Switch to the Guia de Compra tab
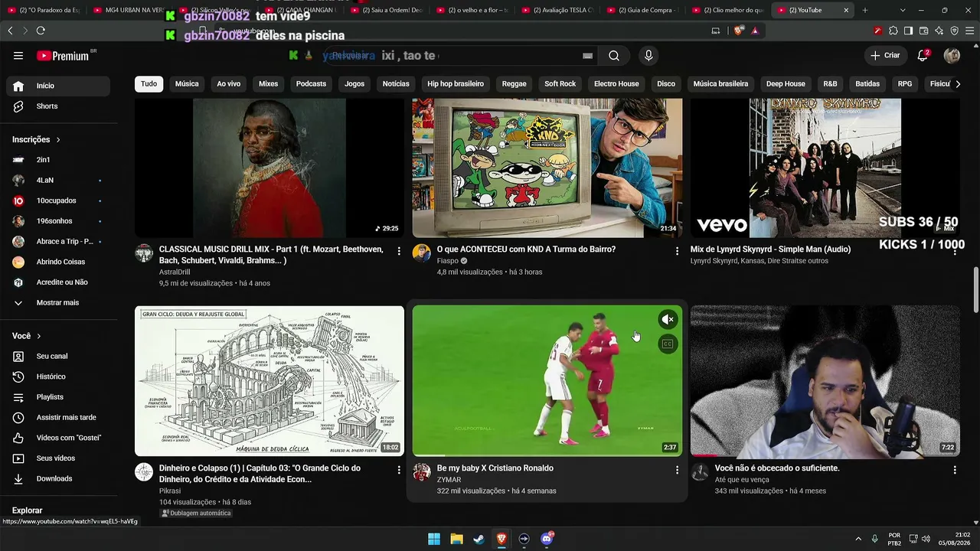This screenshot has height=551, width=980. [x=644, y=10]
